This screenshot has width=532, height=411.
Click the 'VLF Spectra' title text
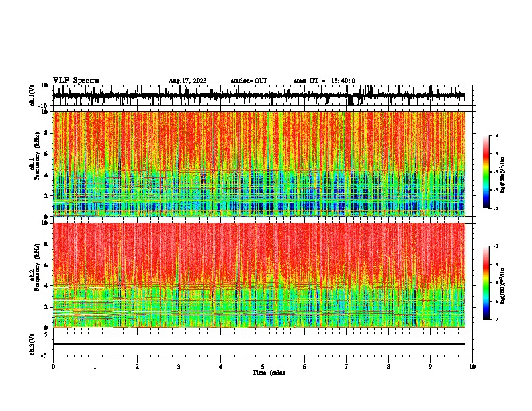point(76,81)
